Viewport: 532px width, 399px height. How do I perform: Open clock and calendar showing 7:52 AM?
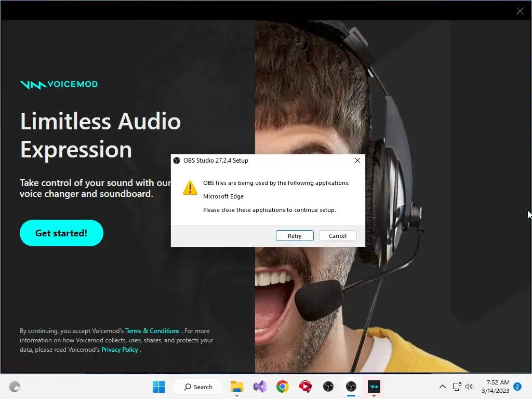(x=495, y=387)
